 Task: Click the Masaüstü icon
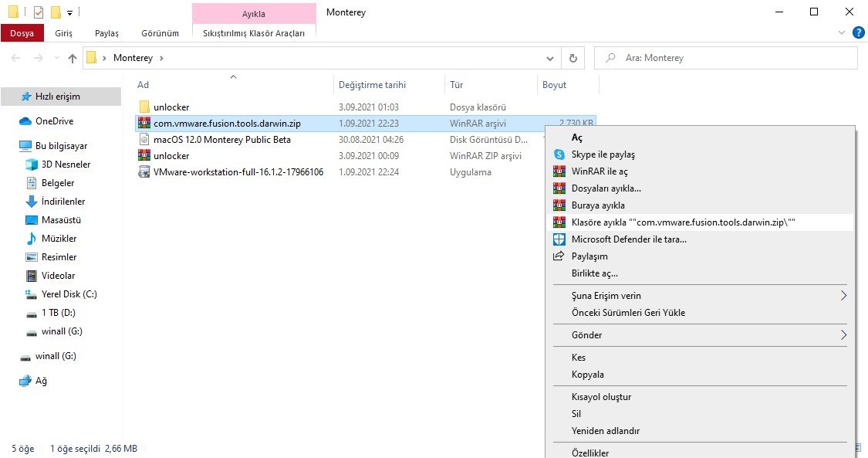pos(32,220)
